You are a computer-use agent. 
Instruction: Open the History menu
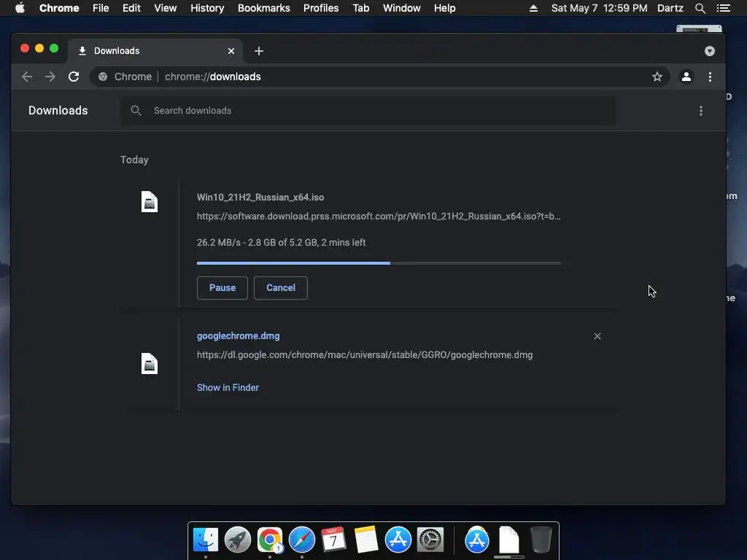click(207, 8)
